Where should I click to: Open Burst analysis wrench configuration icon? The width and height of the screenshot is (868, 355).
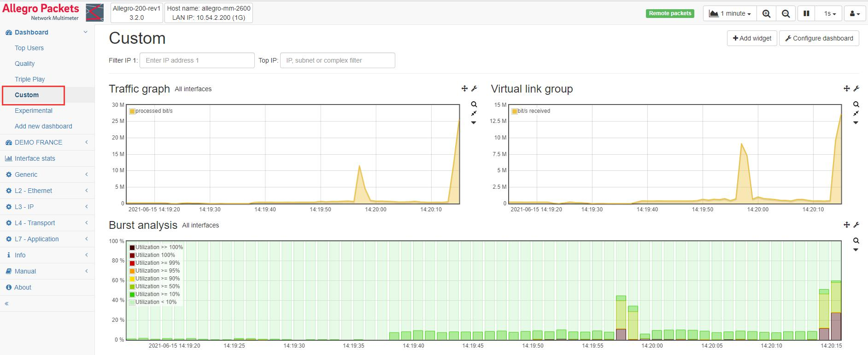856,225
